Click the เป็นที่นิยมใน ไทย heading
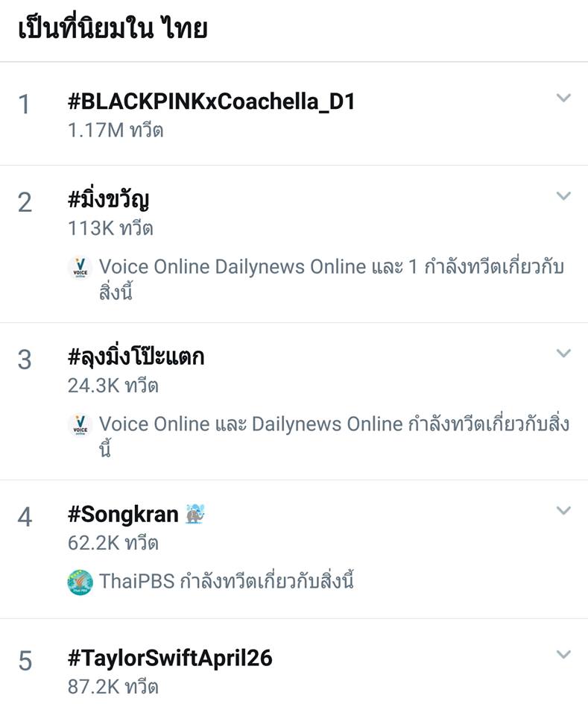This screenshot has height=716, width=588. (113, 28)
